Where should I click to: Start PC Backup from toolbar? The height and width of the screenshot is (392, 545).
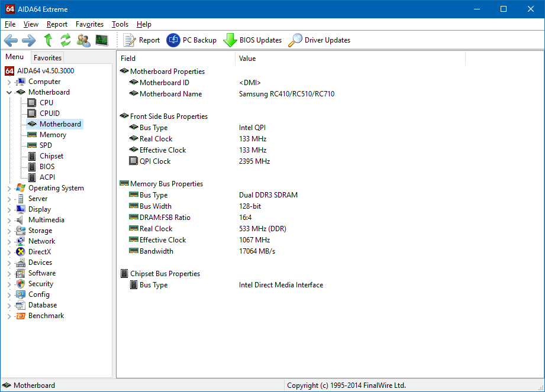pos(191,40)
